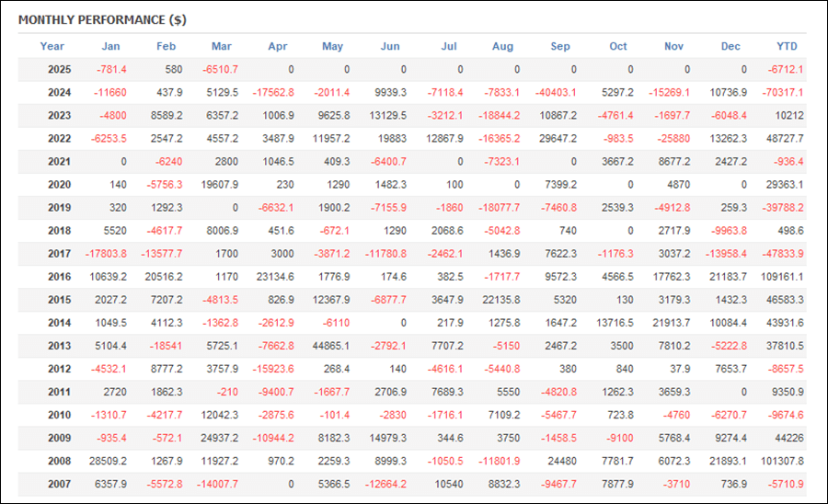The width and height of the screenshot is (828, 504).
Task: Click the 2016 year row label
Action: point(59,277)
